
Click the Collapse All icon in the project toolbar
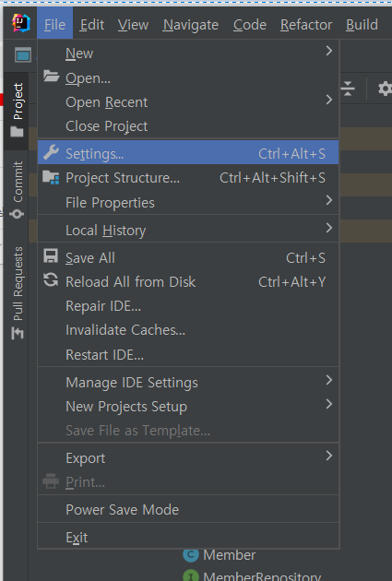coord(348,89)
